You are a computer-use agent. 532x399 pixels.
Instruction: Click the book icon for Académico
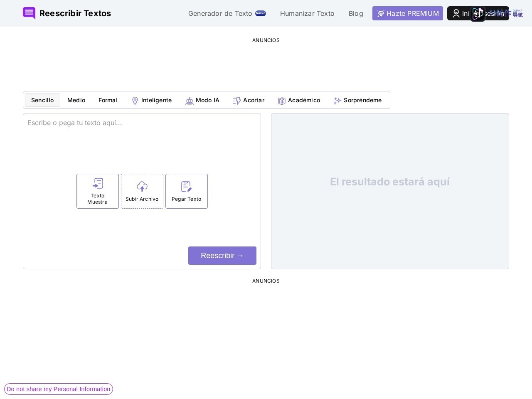point(282,101)
